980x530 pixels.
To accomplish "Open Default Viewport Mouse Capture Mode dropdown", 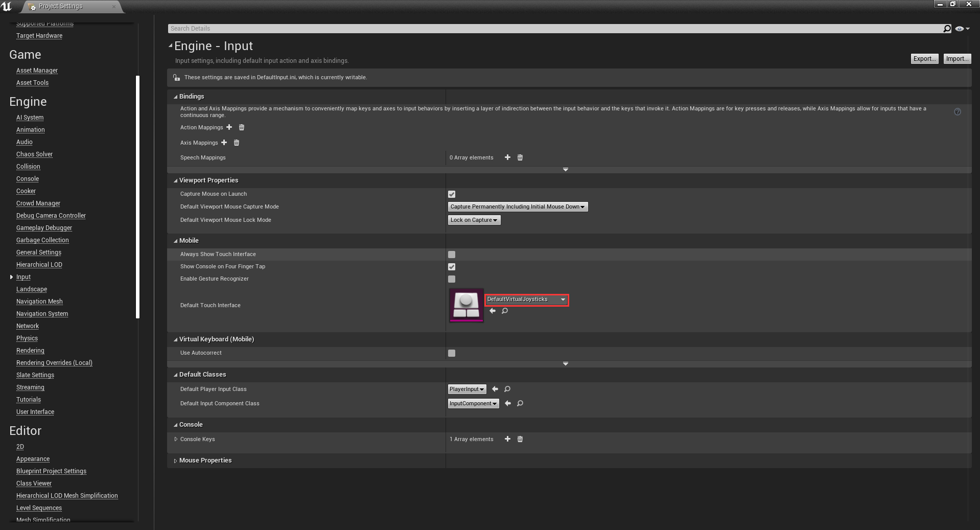I will (518, 206).
